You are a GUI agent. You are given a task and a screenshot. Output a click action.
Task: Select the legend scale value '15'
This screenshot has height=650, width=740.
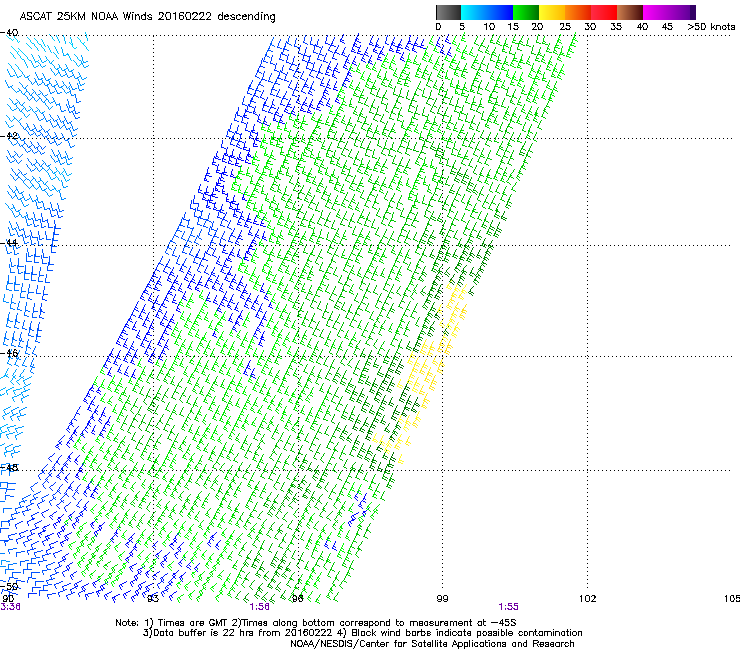pyautogui.click(x=513, y=27)
